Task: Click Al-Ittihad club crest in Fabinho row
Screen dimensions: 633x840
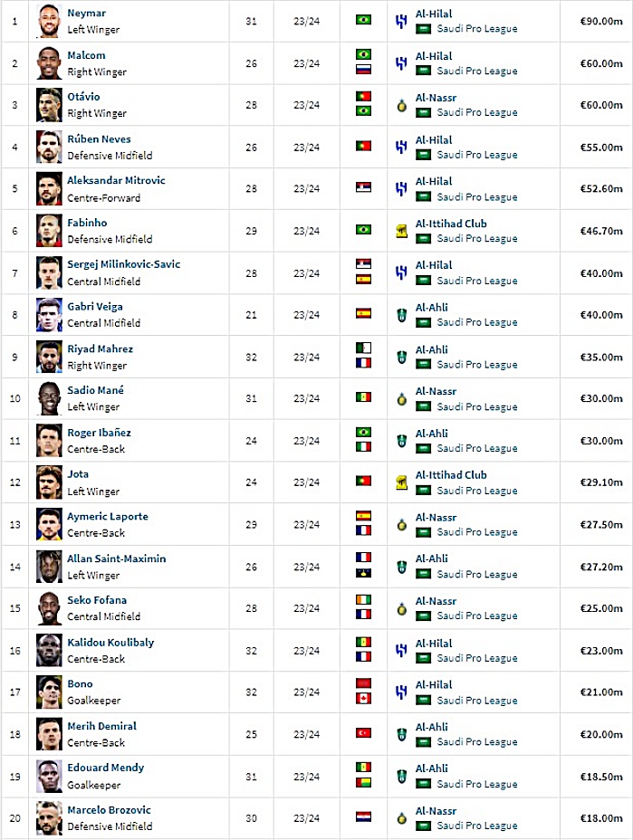Action: pos(401,232)
